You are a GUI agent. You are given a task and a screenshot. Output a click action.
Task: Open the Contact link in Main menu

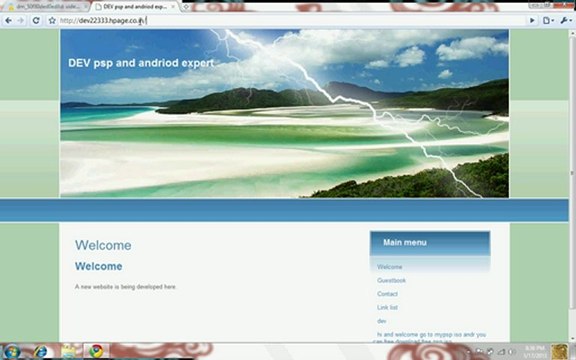pos(387,294)
